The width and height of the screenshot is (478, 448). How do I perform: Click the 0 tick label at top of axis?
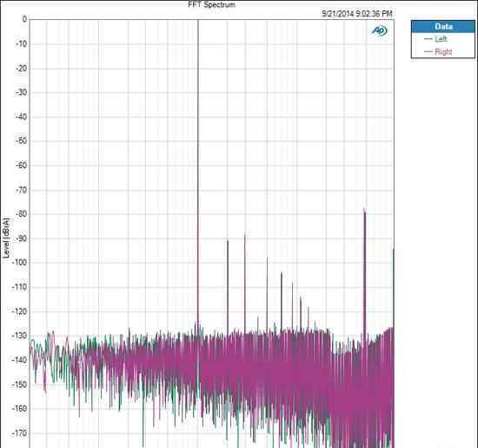coord(24,19)
